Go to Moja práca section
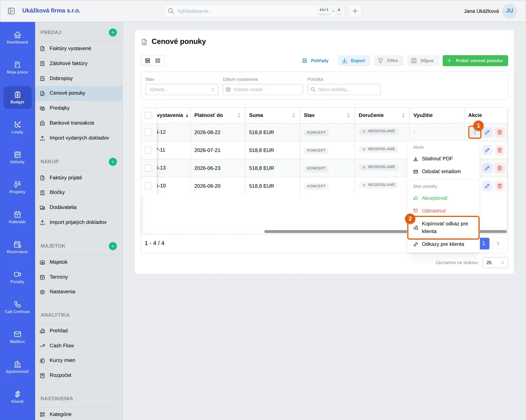The width and height of the screenshot is (526, 420). click(17, 68)
